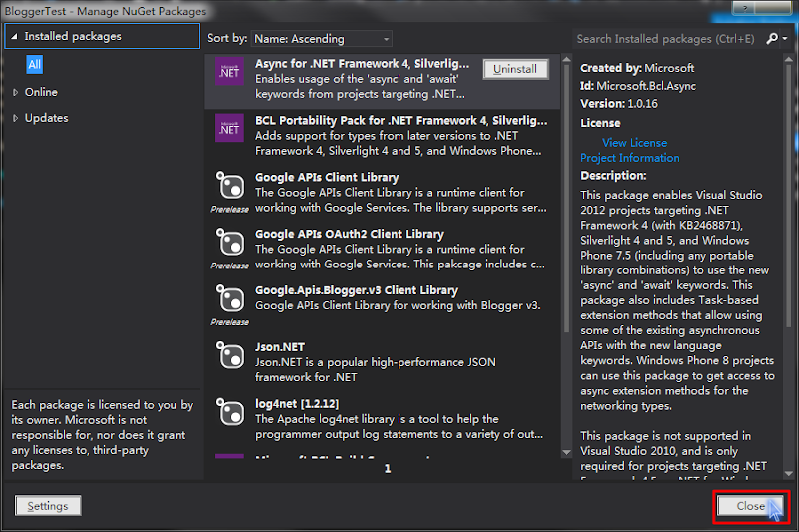Viewport: 799px width, 532px height.
Task: Expand the Updates section arrow
Action: point(15,118)
